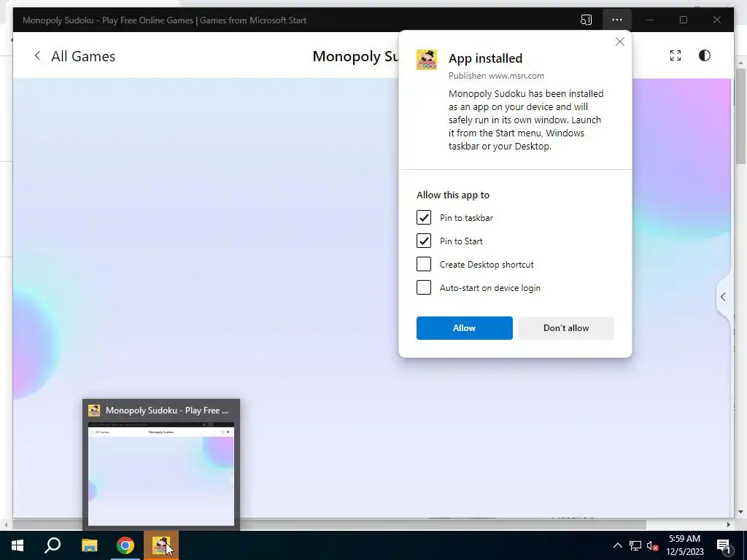Image resolution: width=747 pixels, height=560 pixels.
Task: Toggle fullscreen mode icon
Action: [x=676, y=55]
